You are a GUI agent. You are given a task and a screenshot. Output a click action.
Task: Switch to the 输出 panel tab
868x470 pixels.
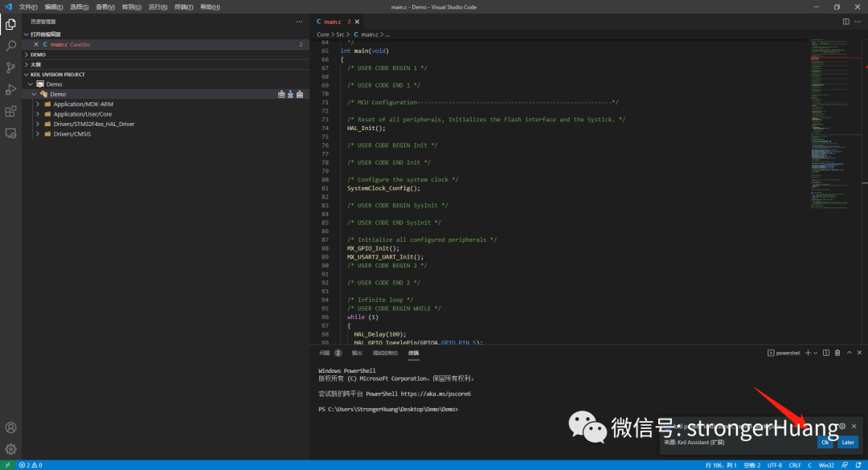[357, 353]
